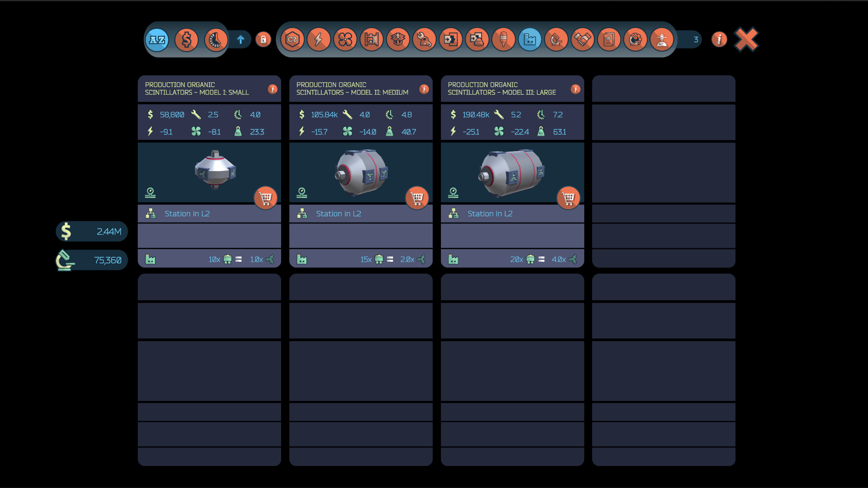Open the passport tourism category
This screenshot has width=868, height=488.
coord(609,39)
